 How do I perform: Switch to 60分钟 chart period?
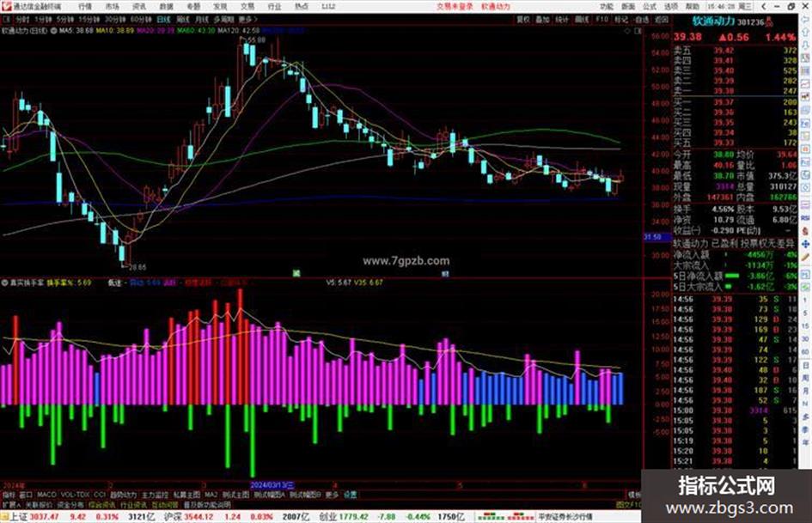[x=141, y=19]
